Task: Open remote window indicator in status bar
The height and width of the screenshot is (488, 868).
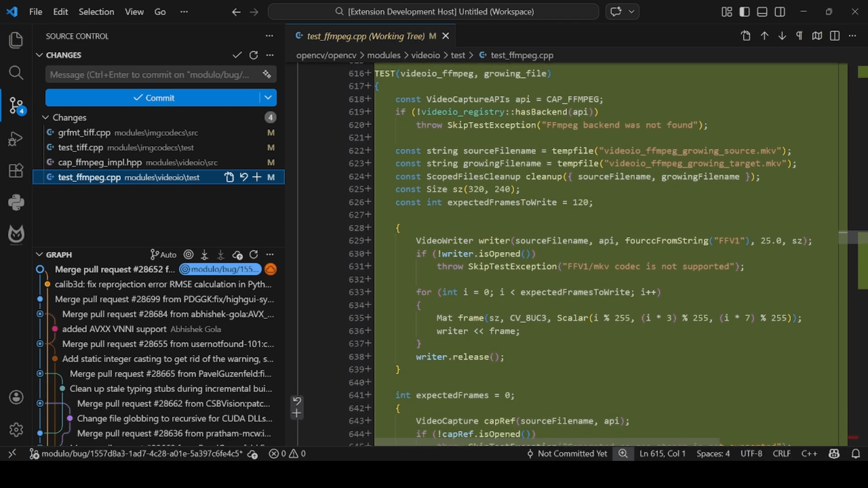Action: coord(12,454)
